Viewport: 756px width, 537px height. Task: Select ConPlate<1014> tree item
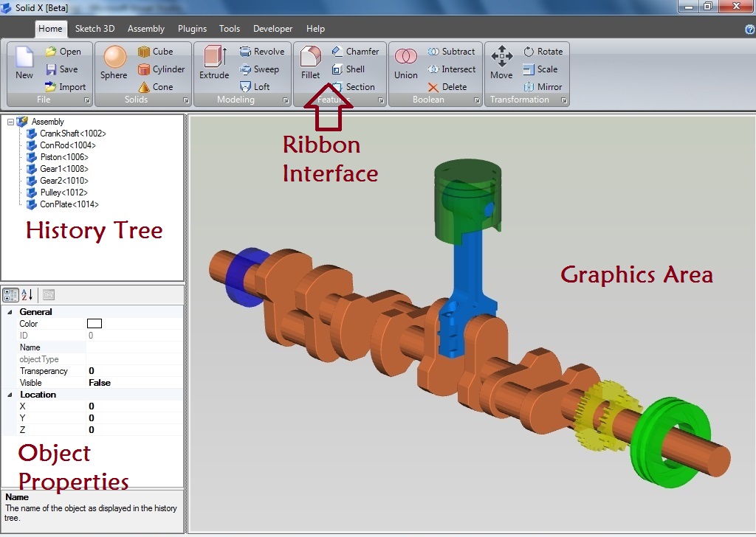(x=69, y=204)
